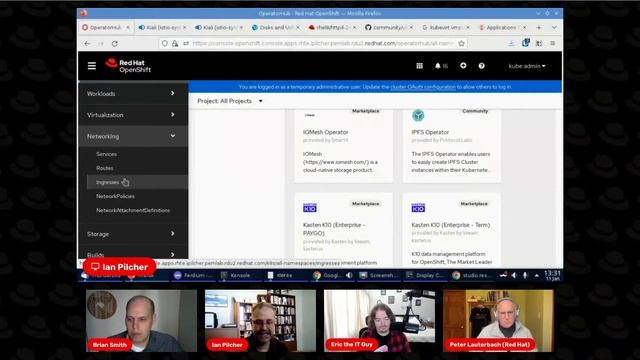
Task: Click the Kasten K10 Term logo
Action: (x=418, y=208)
